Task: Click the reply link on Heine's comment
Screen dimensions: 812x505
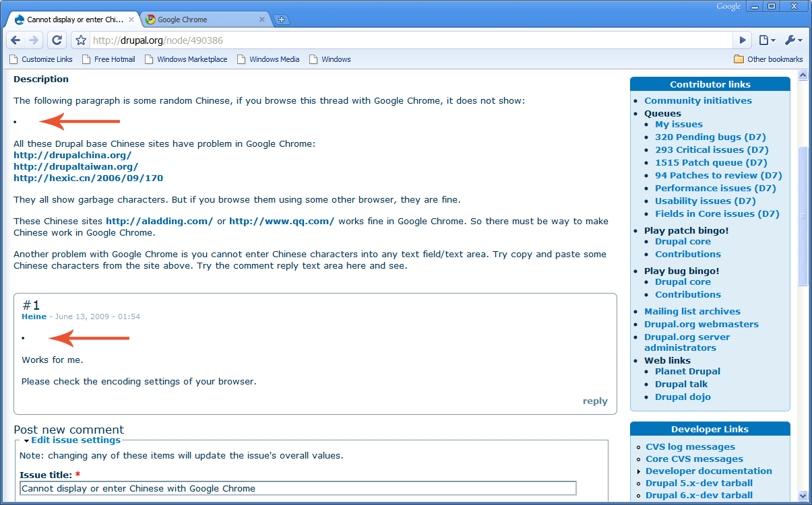Action: pos(594,400)
